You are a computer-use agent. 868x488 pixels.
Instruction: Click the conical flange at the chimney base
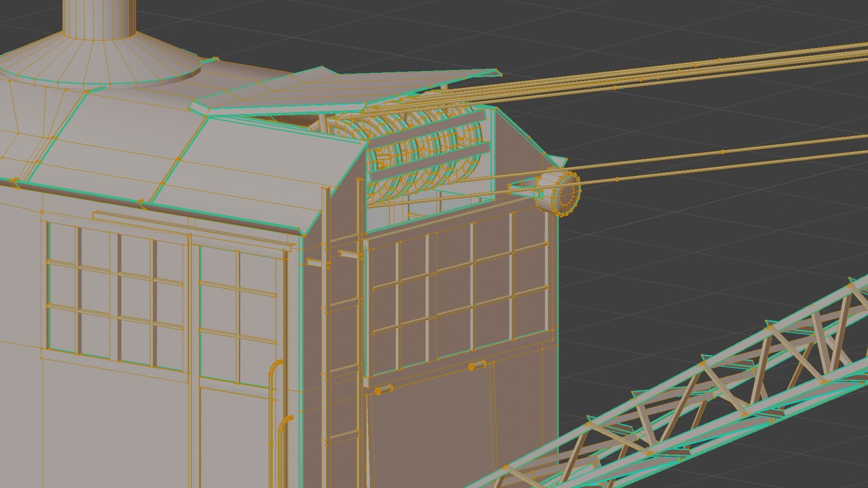(x=101, y=61)
